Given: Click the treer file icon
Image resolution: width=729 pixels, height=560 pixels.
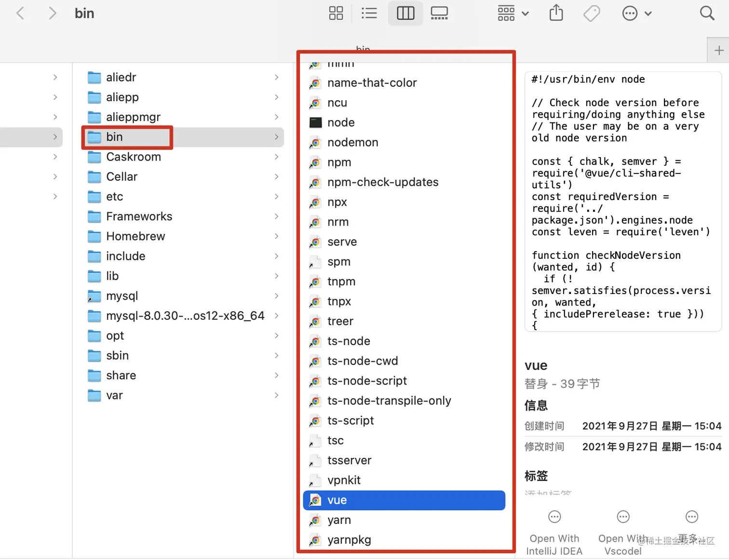Looking at the screenshot, I should pos(315,321).
